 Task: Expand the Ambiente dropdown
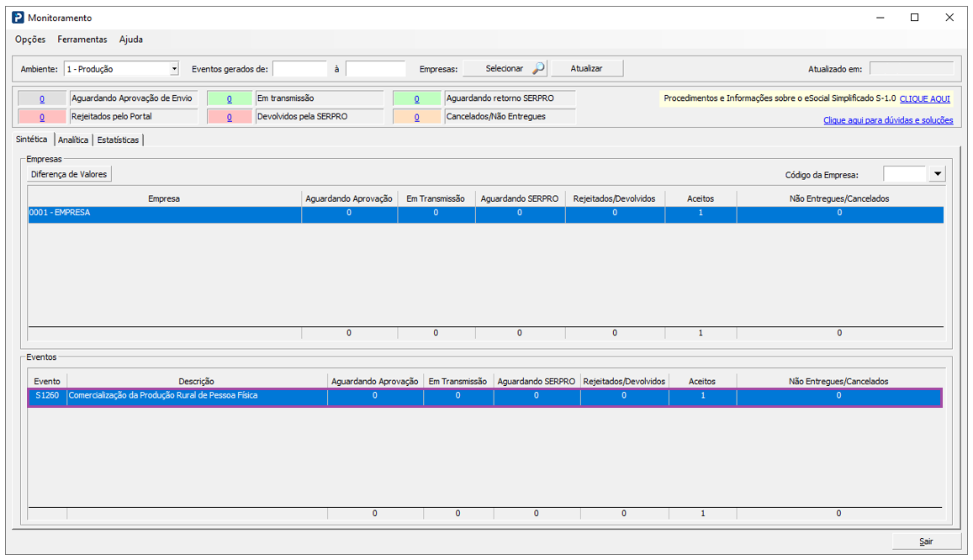174,69
